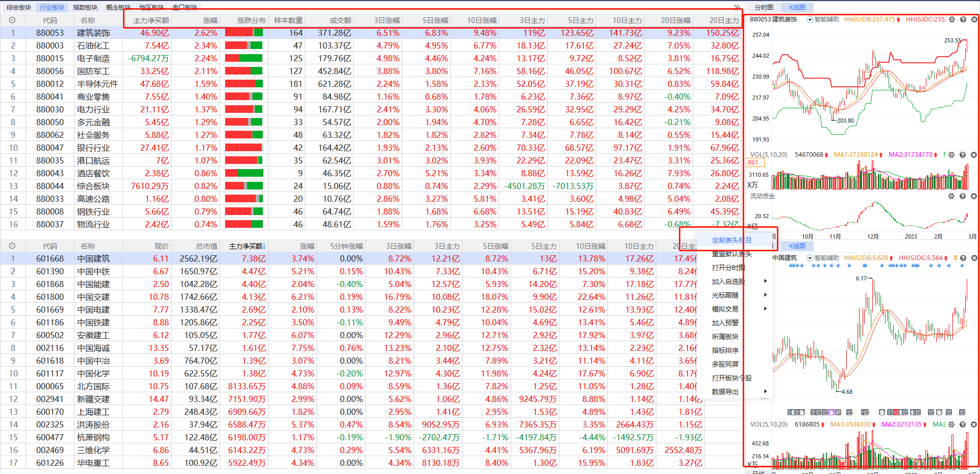Open the K线图 tab of the stock chart

point(797,246)
